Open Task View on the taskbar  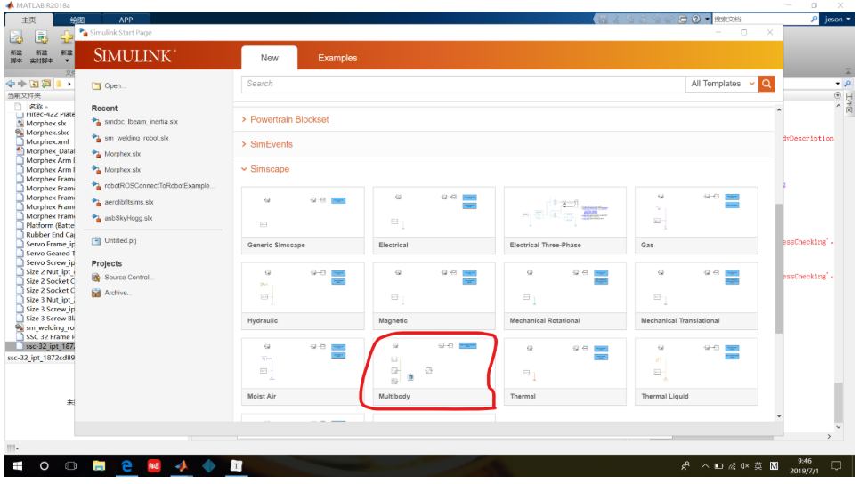tap(71, 466)
